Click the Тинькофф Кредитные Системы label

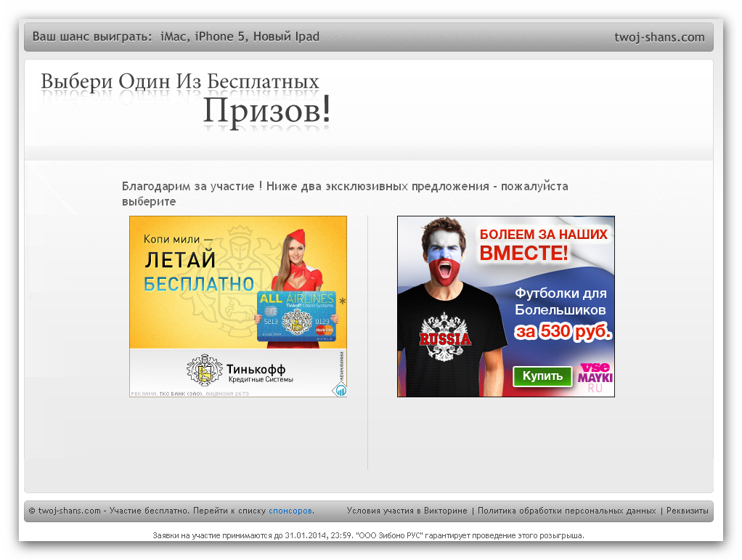pos(260,373)
